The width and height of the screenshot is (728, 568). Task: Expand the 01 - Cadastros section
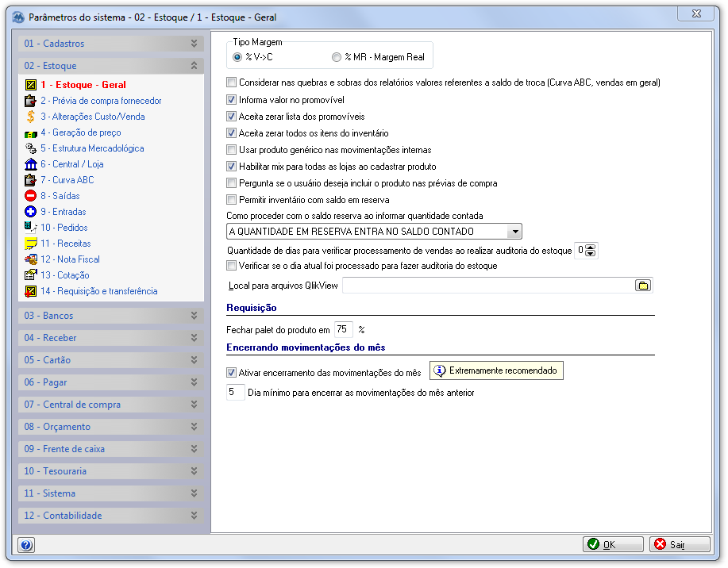point(111,44)
